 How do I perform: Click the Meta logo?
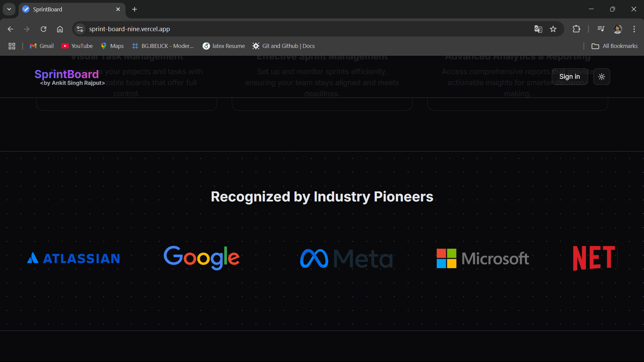pyautogui.click(x=346, y=258)
